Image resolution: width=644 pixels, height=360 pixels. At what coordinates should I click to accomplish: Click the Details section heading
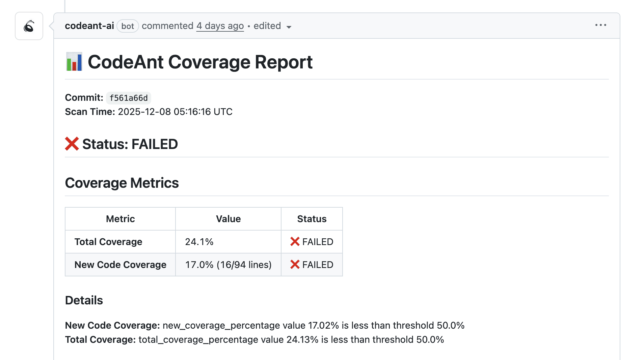pyautogui.click(x=84, y=300)
